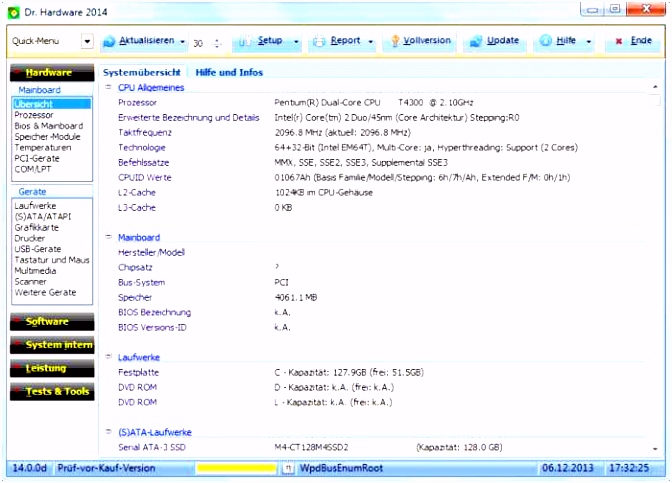
Task: Select USB-Geräte entry
Action: (x=38, y=249)
